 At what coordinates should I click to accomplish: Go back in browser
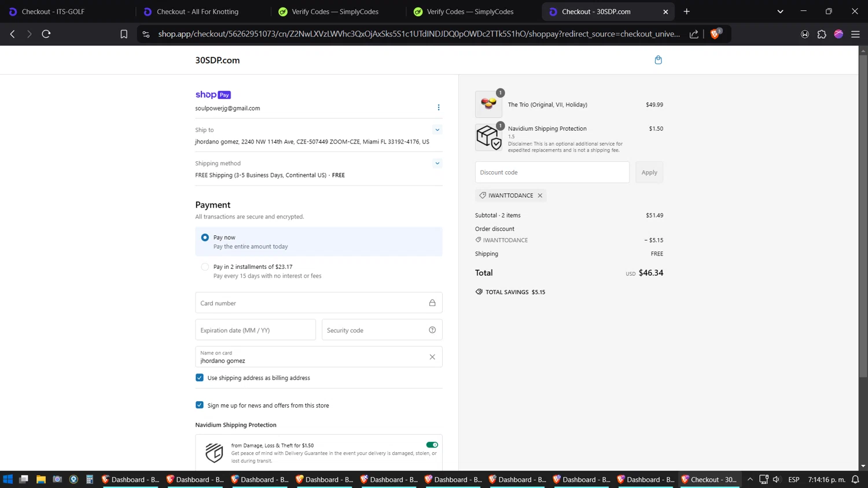click(x=12, y=34)
